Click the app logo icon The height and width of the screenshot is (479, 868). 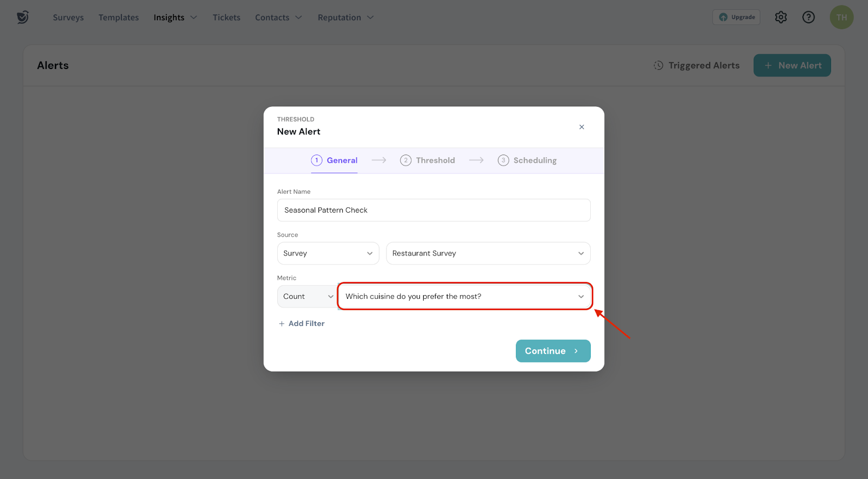point(22,17)
